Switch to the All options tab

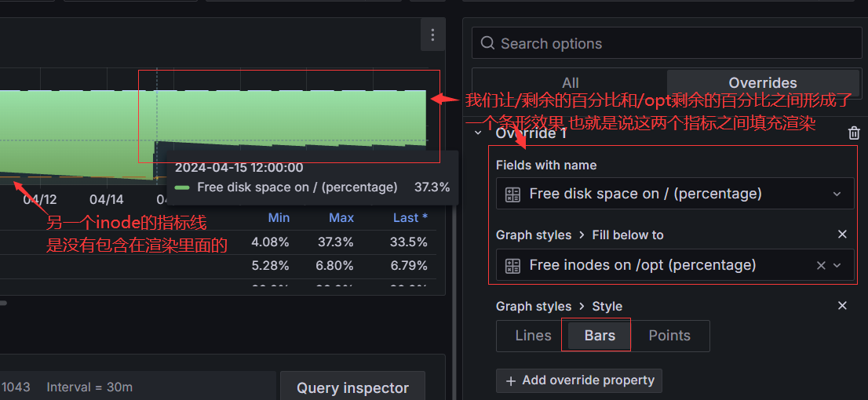point(571,82)
